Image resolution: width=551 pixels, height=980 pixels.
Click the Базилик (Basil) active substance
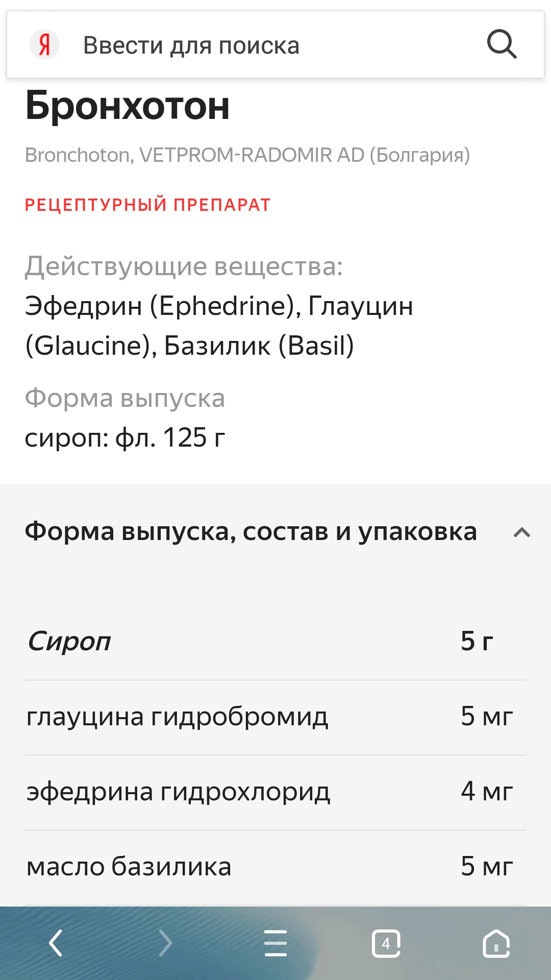pos(259,346)
